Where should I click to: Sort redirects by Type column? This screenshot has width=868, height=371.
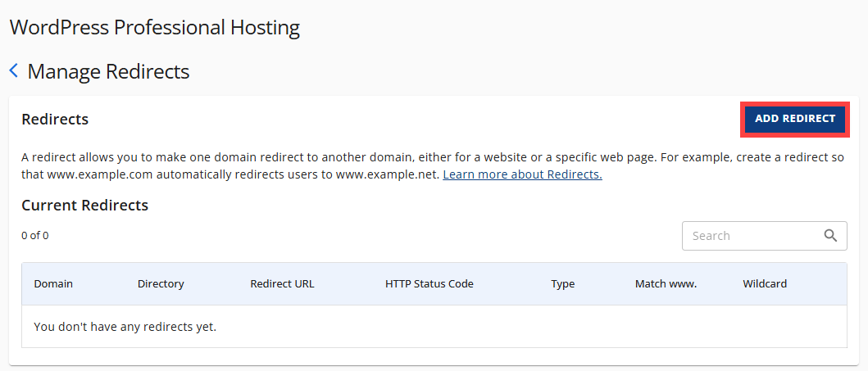[562, 284]
